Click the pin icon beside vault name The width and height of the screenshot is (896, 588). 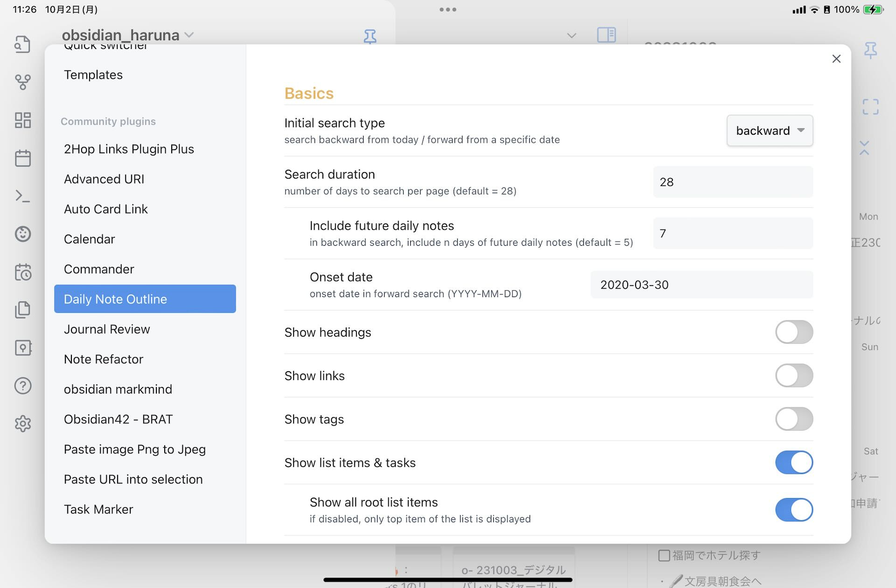point(370,36)
